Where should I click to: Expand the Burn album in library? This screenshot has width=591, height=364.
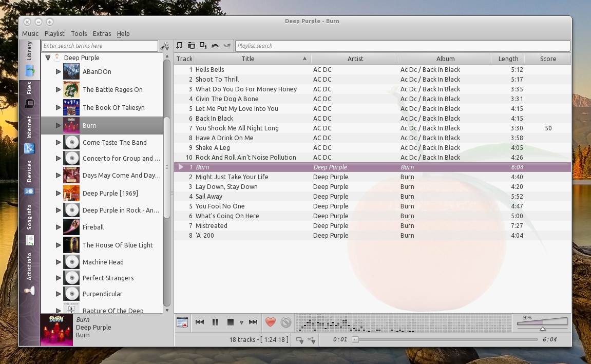(58, 125)
